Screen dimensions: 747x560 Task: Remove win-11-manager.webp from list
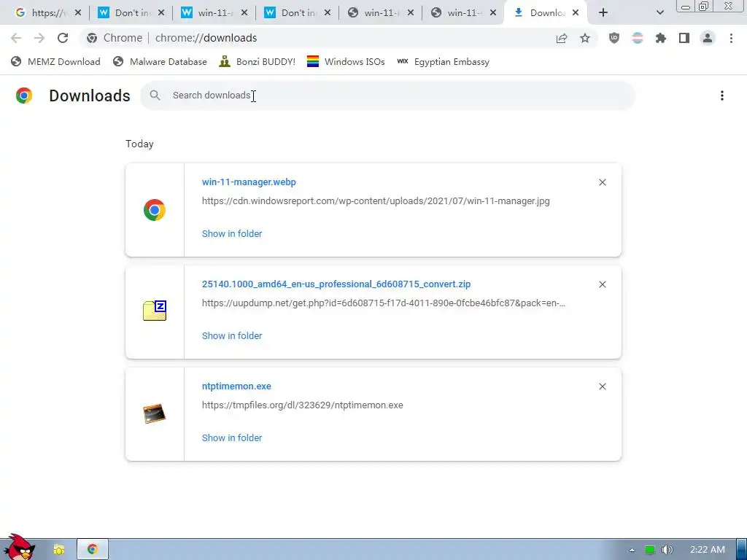coord(602,182)
